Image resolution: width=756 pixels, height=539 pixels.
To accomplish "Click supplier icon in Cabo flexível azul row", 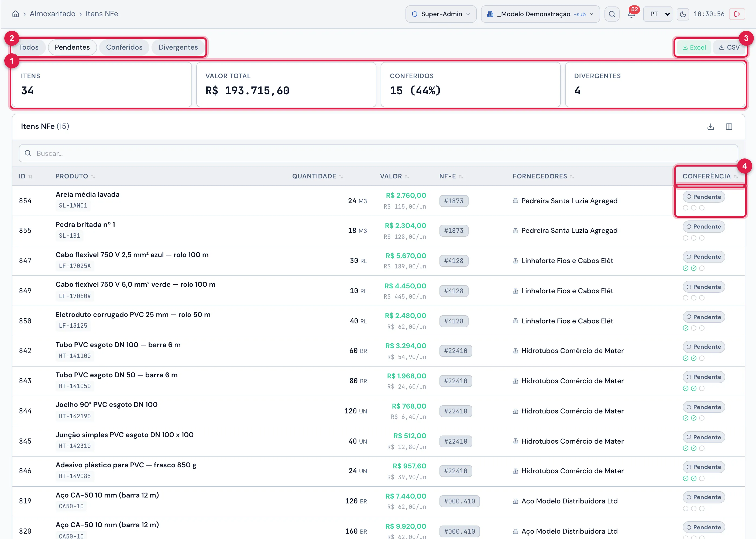I will pos(515,261).
